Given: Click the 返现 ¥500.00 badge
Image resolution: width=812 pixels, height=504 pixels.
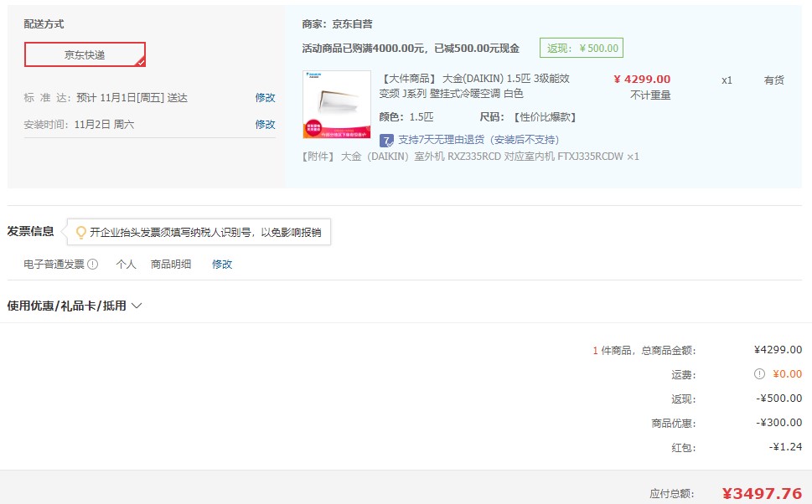Looking at the screenshot, I should tap(582, 48).
